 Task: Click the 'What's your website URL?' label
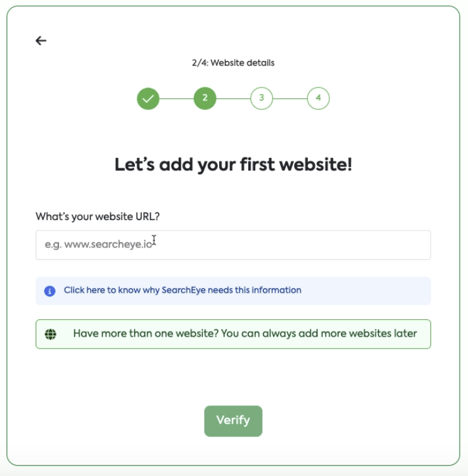[x=97, y=216]
